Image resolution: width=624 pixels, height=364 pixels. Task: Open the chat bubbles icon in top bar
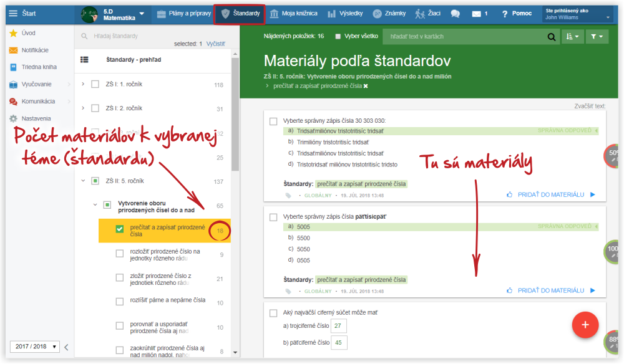click(x=456, y=14)
